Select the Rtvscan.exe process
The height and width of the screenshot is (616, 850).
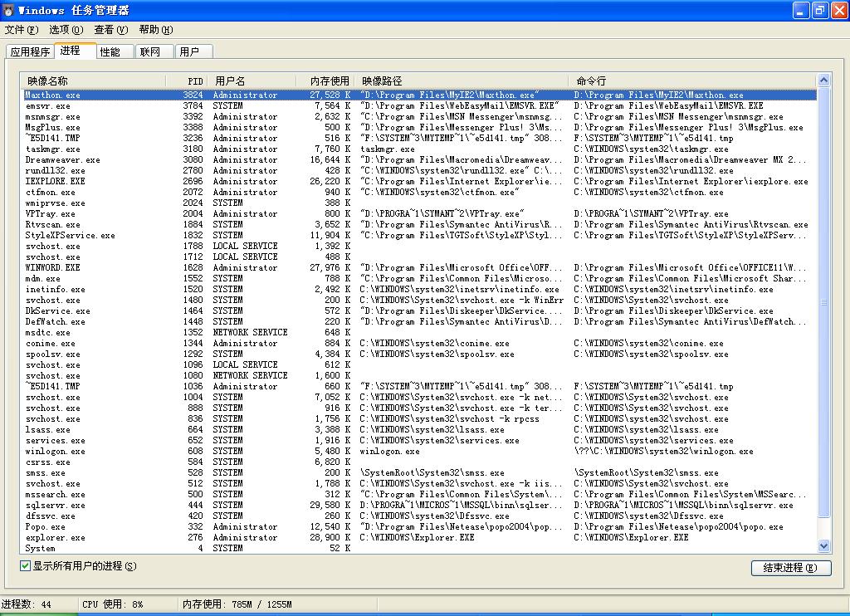pyautogui.click(x=420, y=224)
